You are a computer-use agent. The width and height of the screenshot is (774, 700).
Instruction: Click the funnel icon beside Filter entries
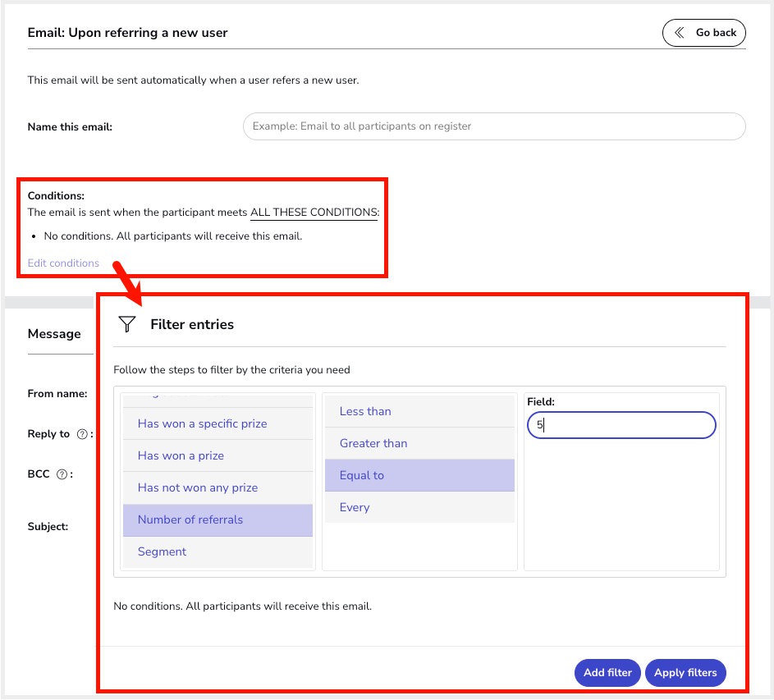[x=126, y=324]
